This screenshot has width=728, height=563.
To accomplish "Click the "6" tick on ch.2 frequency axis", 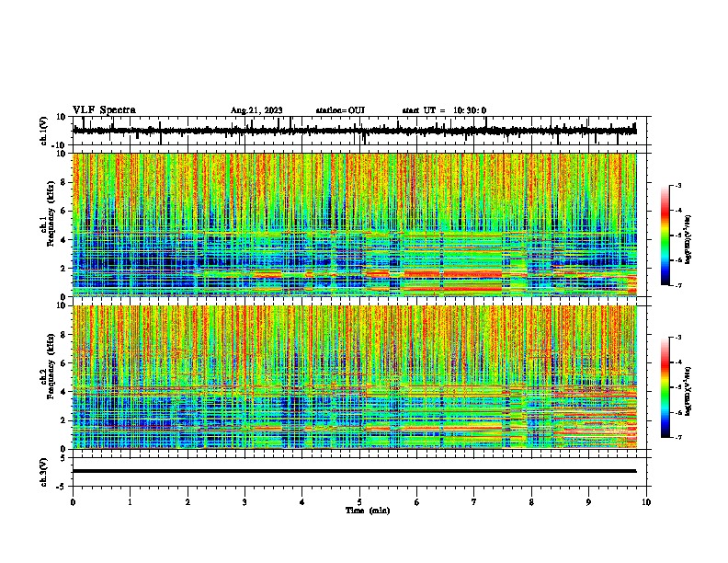I will tap(64, 362).
